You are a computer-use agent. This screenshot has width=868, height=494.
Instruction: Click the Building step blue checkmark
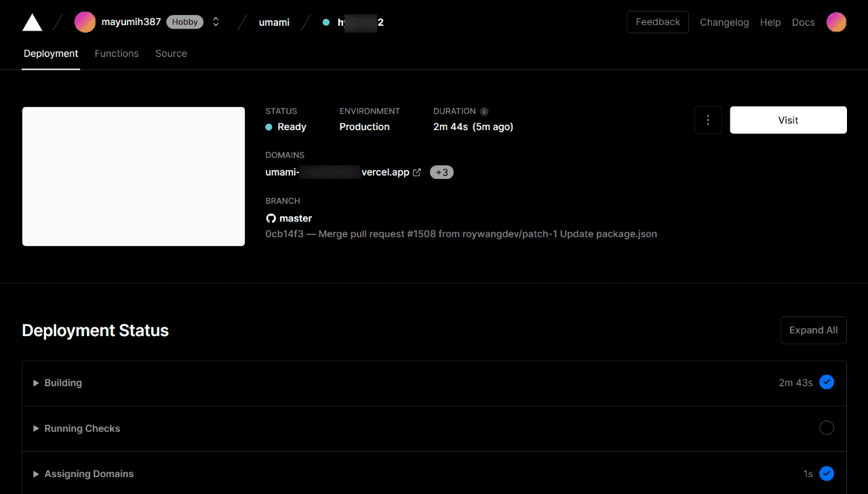826,382
